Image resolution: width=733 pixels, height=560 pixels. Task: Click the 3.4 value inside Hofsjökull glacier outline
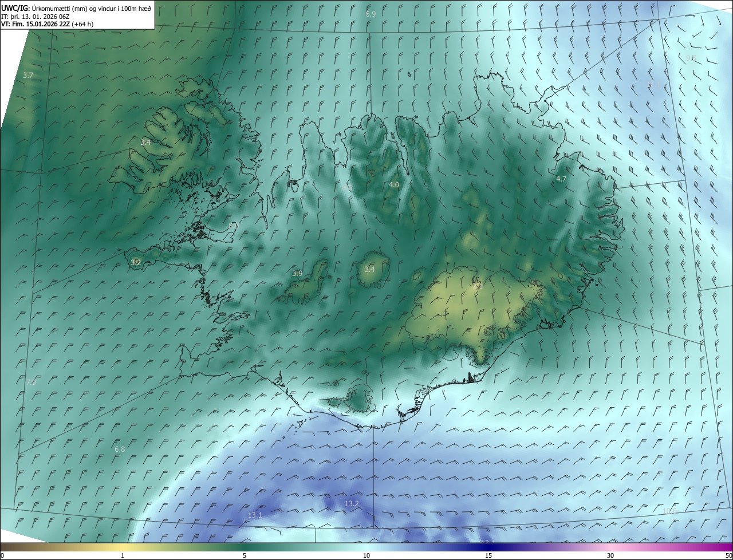coord(369,270)
